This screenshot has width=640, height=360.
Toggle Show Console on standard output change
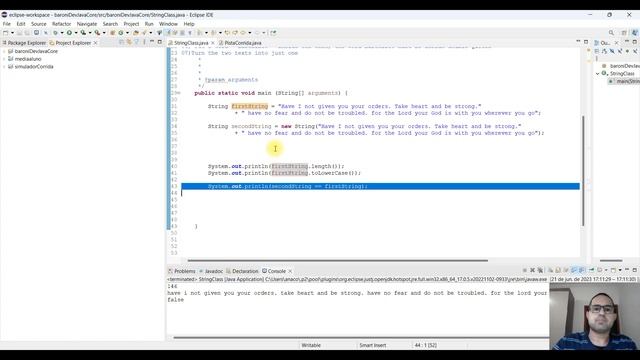pos(574,270)
